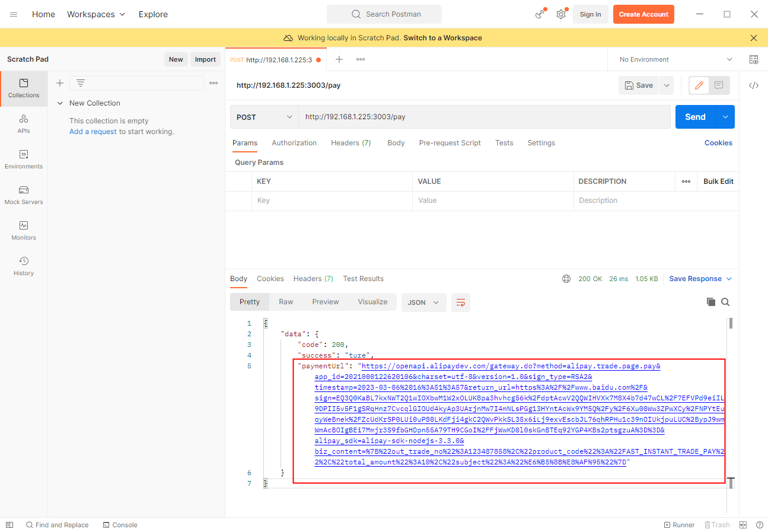Open the Test Results tab
768x532 pixels.
pos(363,279)
